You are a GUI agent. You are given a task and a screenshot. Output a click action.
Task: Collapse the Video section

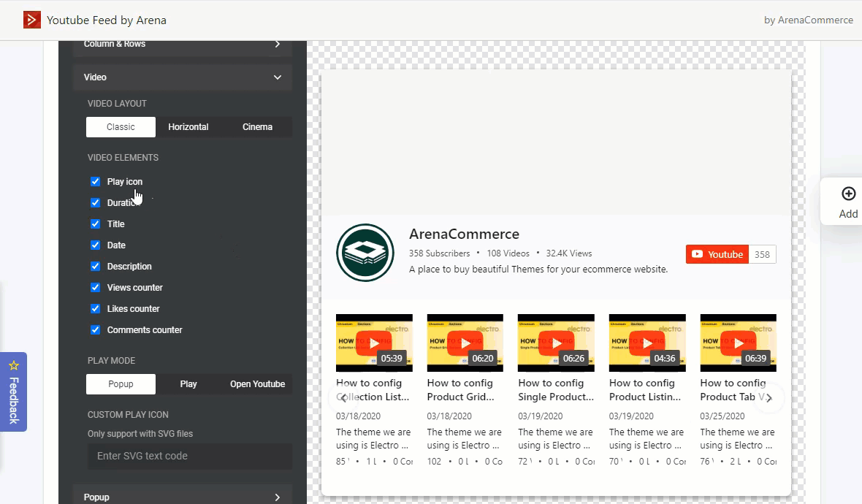(x=183, y=77)
